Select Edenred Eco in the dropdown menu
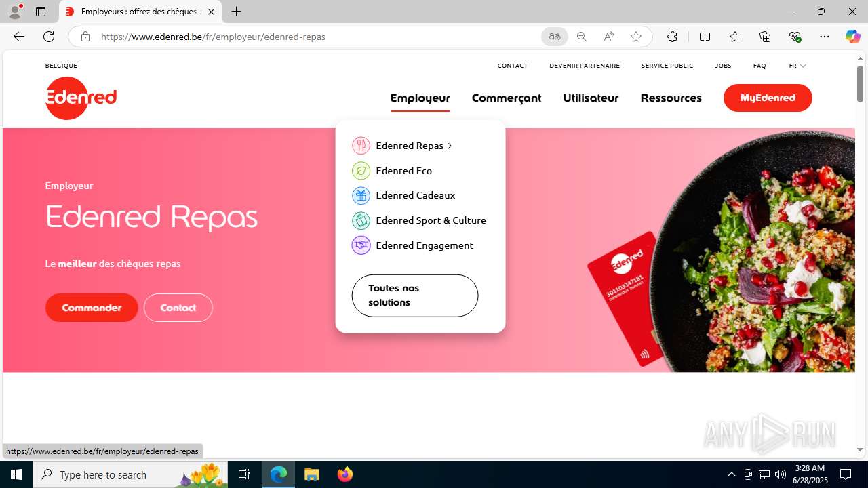 pos(404,171)
